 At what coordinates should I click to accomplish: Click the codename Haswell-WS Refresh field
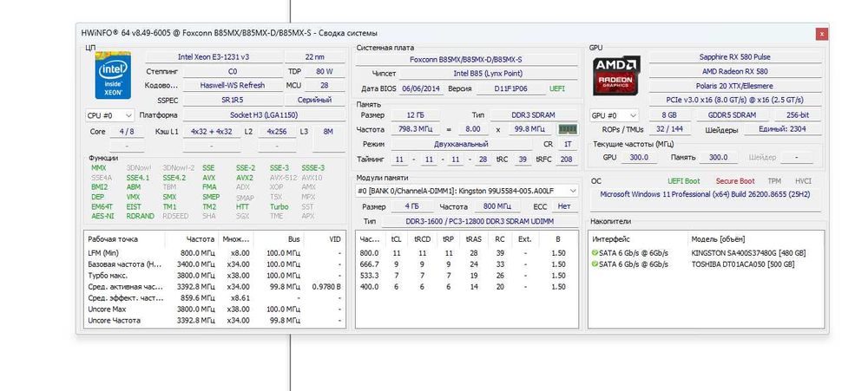tap(233, 86)
